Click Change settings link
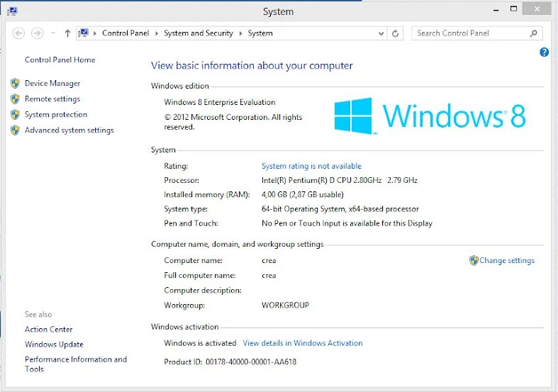The width and height of the screenshot is (558, 392). click(x=507, y=260)
